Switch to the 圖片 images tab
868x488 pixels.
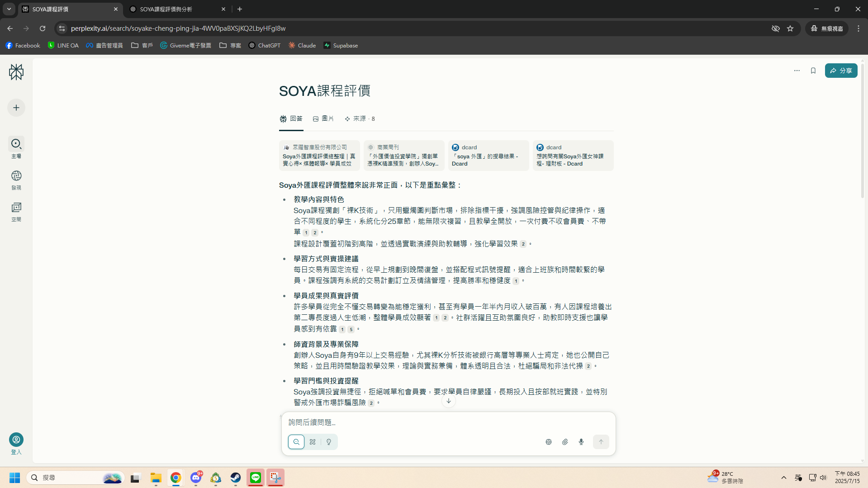click(x=323, y=118)
